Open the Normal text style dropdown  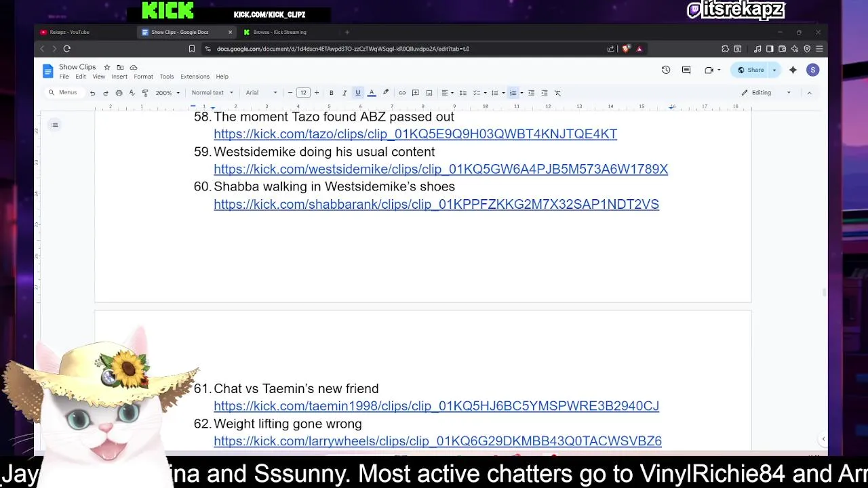coord(212,93)
